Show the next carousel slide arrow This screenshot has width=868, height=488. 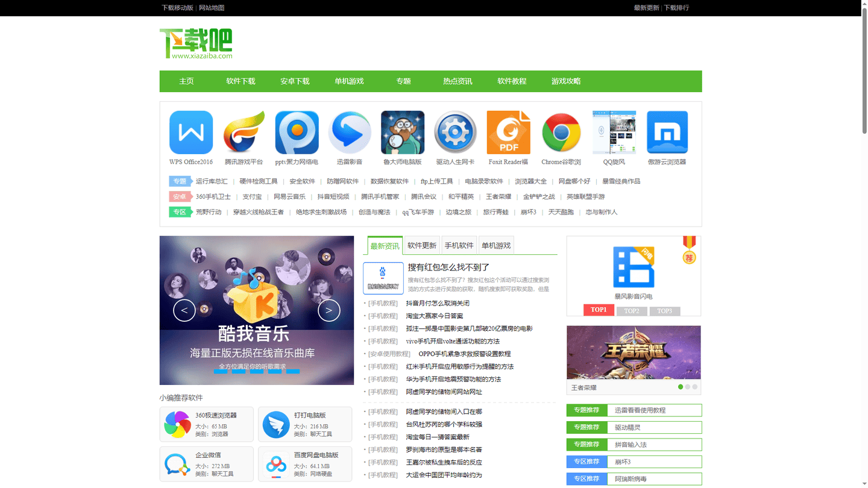(329, 310)
